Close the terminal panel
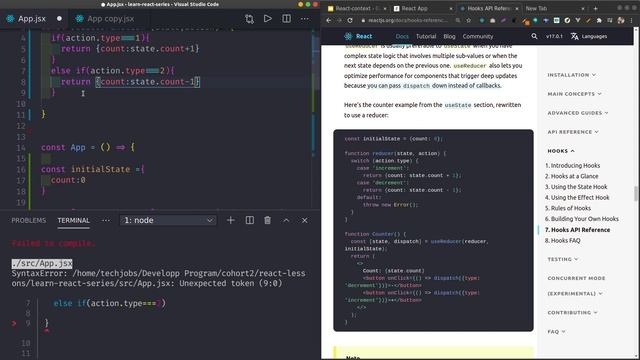The width and height of the screenshot is (640, 360). tap(304, 220)
